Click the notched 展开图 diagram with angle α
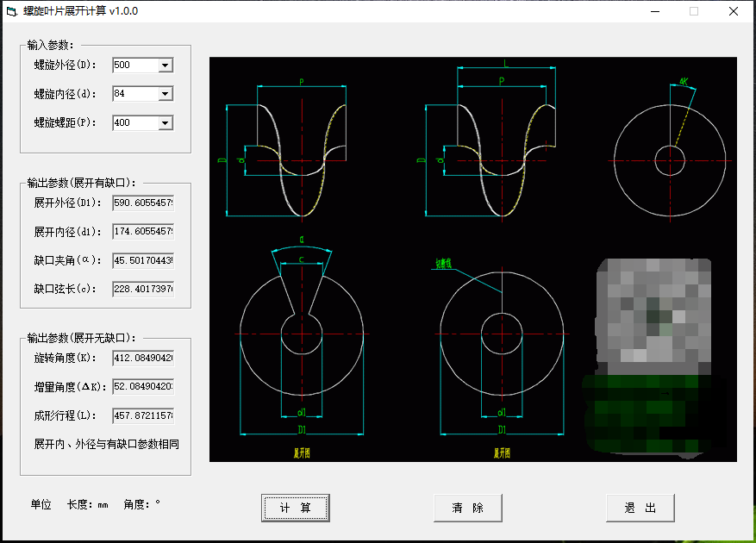Viewport: 756px width, 543px height. (x=302, y=332)
